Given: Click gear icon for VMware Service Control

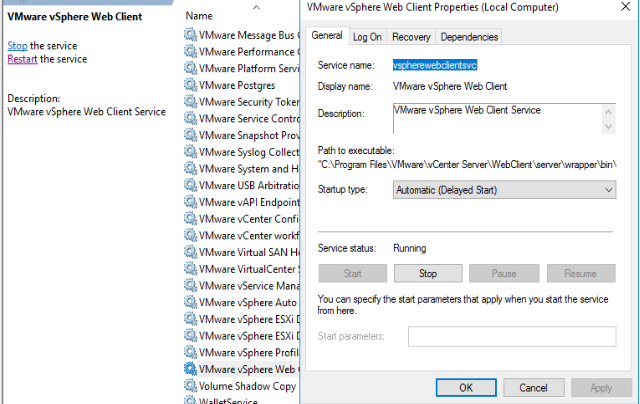Looking at the screenshot, I should 190,118.
